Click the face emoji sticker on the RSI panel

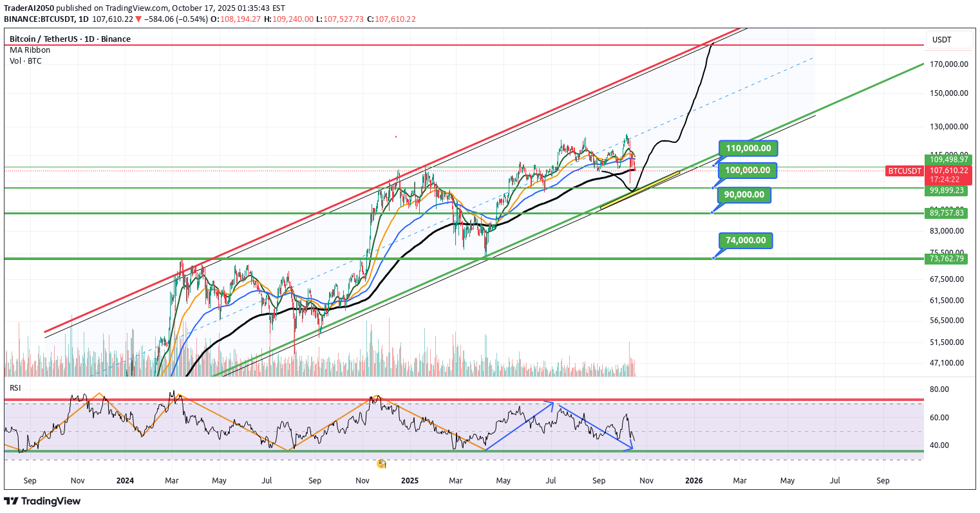381,463
